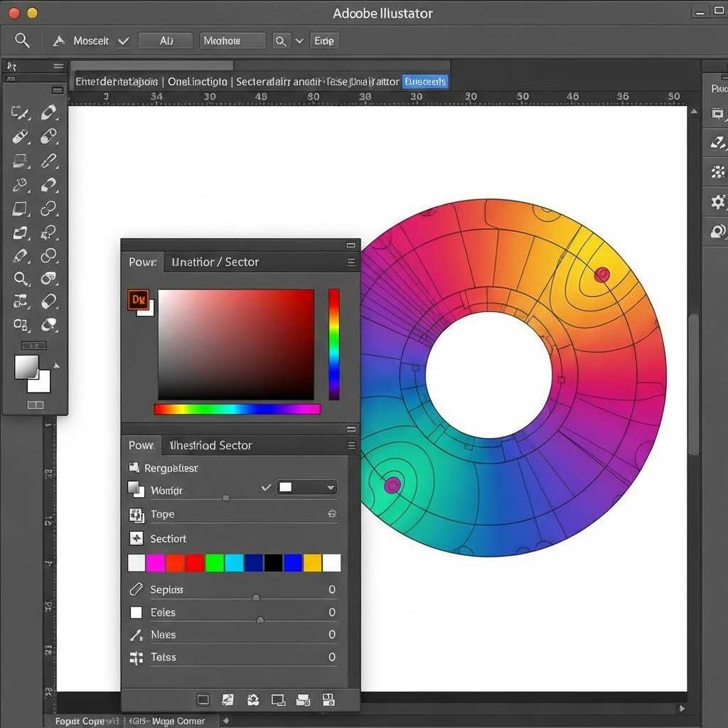The width and height of the screenshot is (728, 728).
Task: Pick the yellow swatch in the Sectiort row
Action: 313,563
